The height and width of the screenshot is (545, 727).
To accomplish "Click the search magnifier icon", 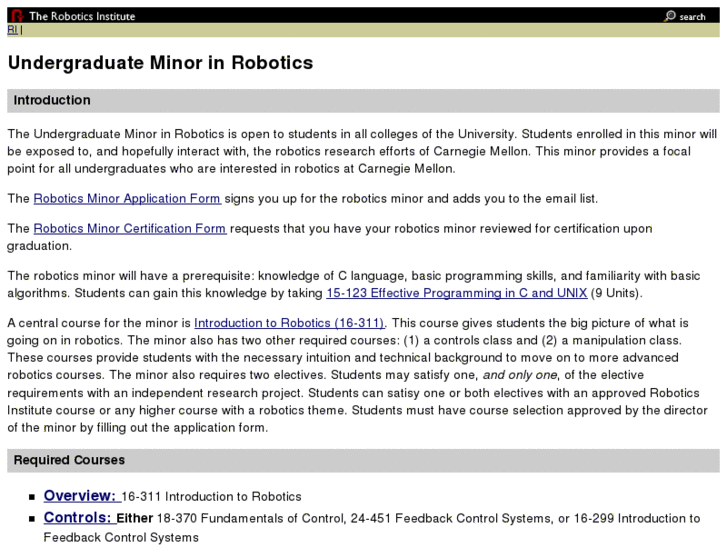I will pyautogui.click(x=670, y=16).
